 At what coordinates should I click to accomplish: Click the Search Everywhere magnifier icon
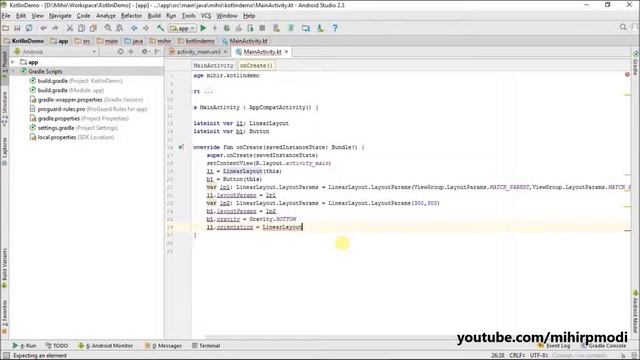(623, 27)
